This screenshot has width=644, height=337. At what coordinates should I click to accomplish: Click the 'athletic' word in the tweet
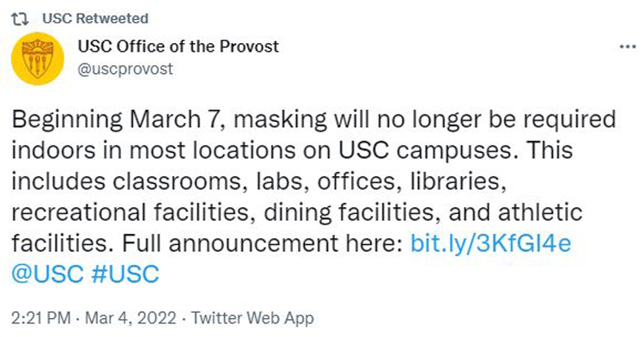pyautogui.click(x=540, y=212)
